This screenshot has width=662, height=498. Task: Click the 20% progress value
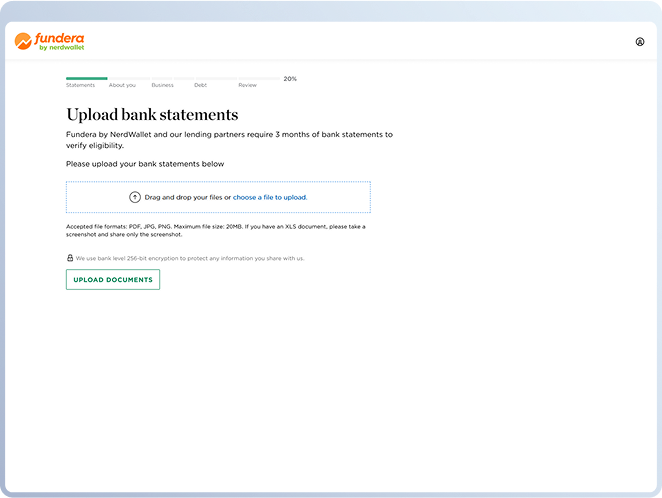(x=290, y=79)
